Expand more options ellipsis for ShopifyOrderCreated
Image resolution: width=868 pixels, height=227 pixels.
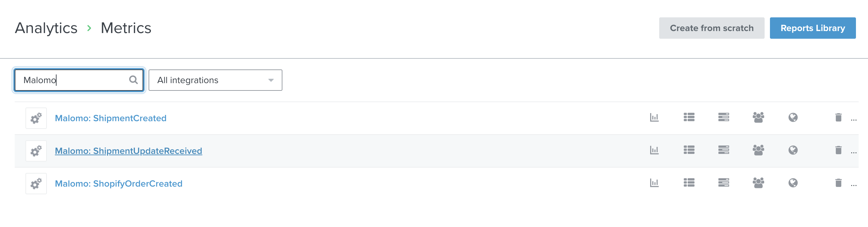coord(854,184)
